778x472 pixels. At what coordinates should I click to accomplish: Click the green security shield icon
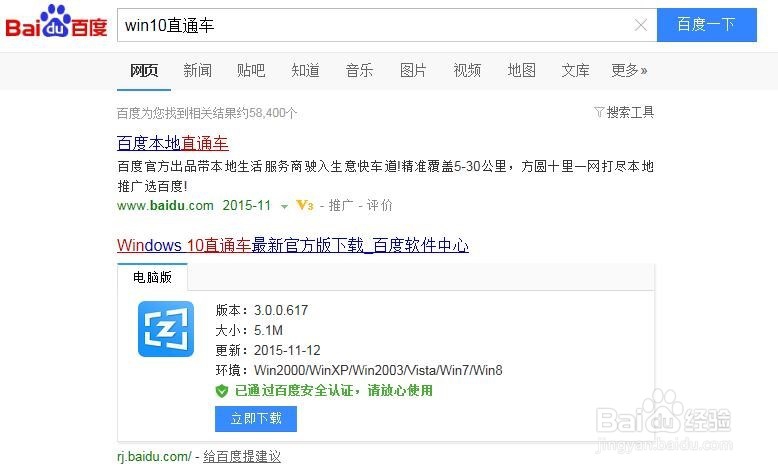click(222, 391)
